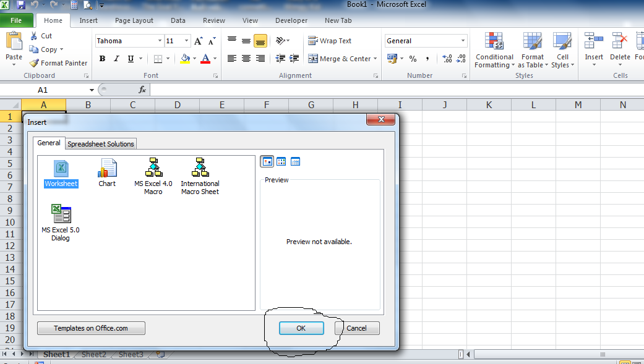Open Conditional Formatting menu
This screenshot has width=644, height=364.
click(494, 50)
